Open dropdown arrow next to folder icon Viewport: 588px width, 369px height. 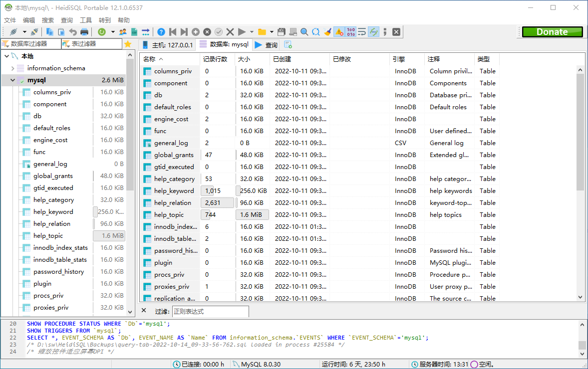pyautogui.click(x=272, y=32)
